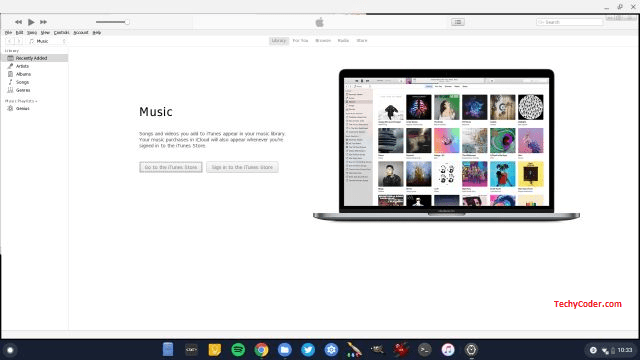The image size is (640, 360).
Task: Switch to the Radio tab
Action: click(x=343, y=41)
